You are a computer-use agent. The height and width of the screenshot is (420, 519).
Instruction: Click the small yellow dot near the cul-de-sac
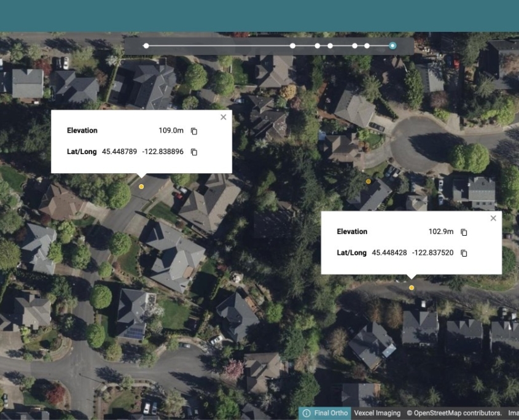click(368, 181)
